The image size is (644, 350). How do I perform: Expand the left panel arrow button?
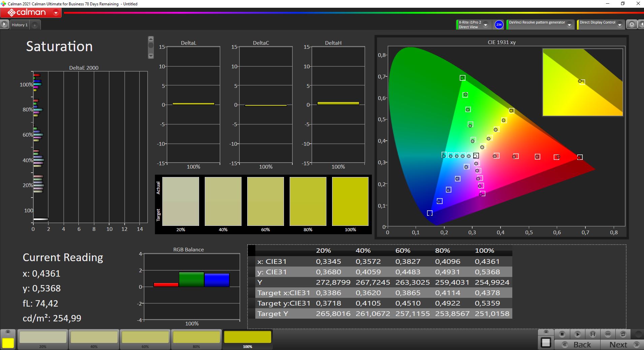pos(4,25)
